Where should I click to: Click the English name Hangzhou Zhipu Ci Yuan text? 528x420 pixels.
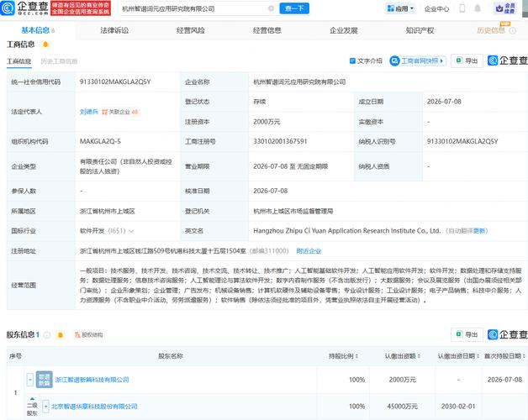[x=347, y=231]
